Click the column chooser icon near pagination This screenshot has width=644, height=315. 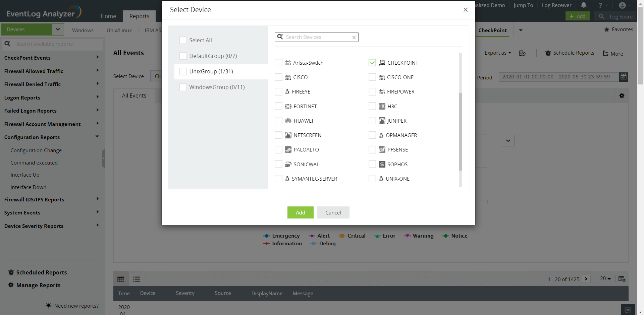[x=622, y=279]
